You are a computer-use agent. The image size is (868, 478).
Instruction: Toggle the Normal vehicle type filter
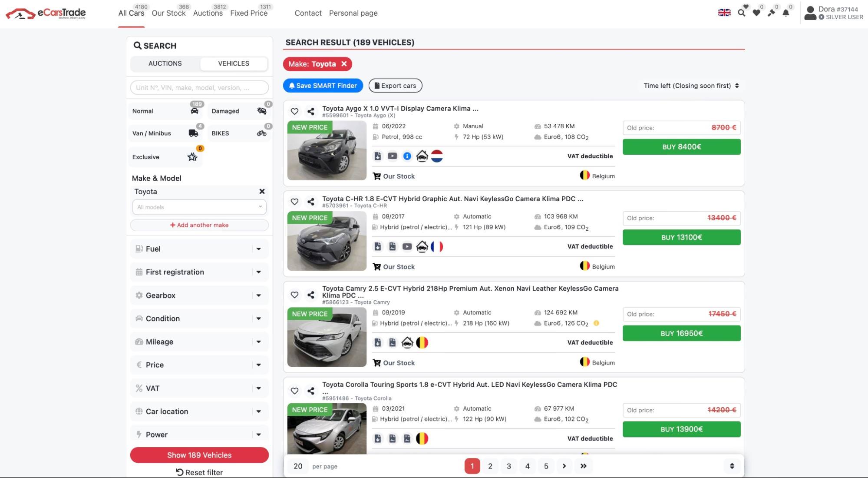coord(165,111)
